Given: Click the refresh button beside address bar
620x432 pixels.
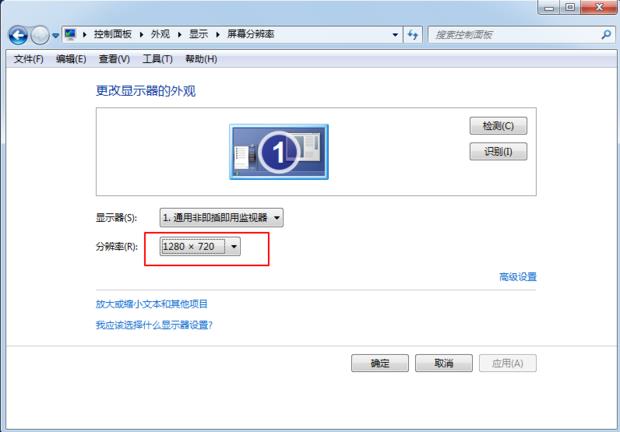Looking at the screenshot, I should coord(413,35).
